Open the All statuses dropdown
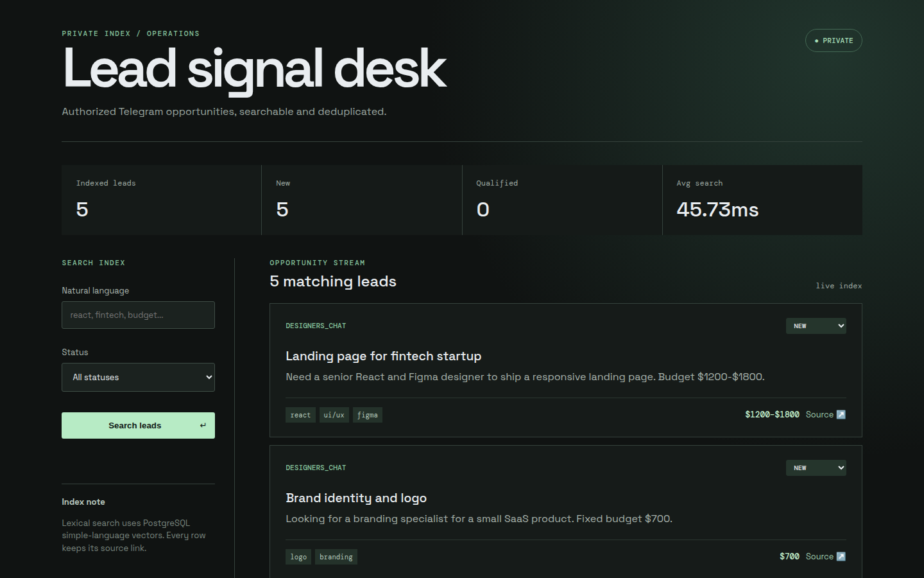Viewport: 924px width, 578px height. 138,377
